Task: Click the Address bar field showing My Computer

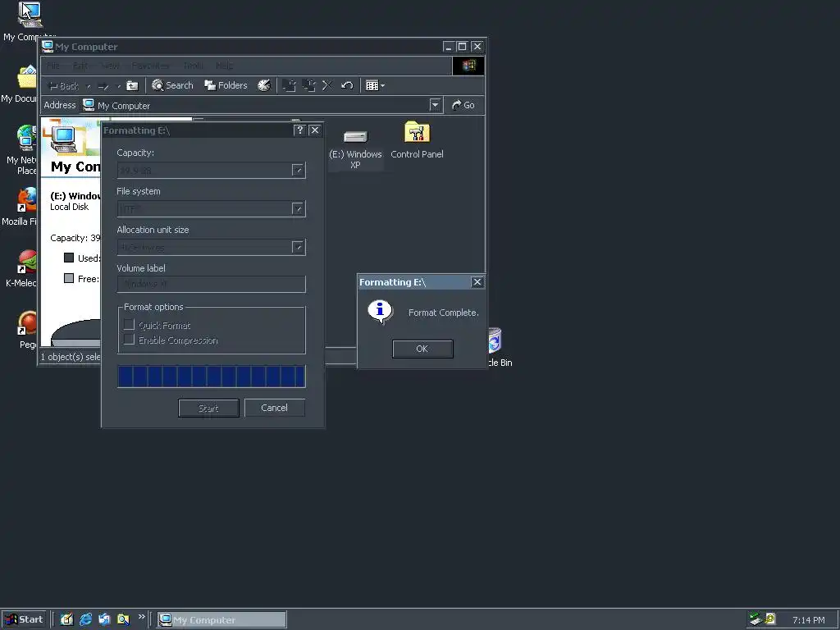Action: 255,106
